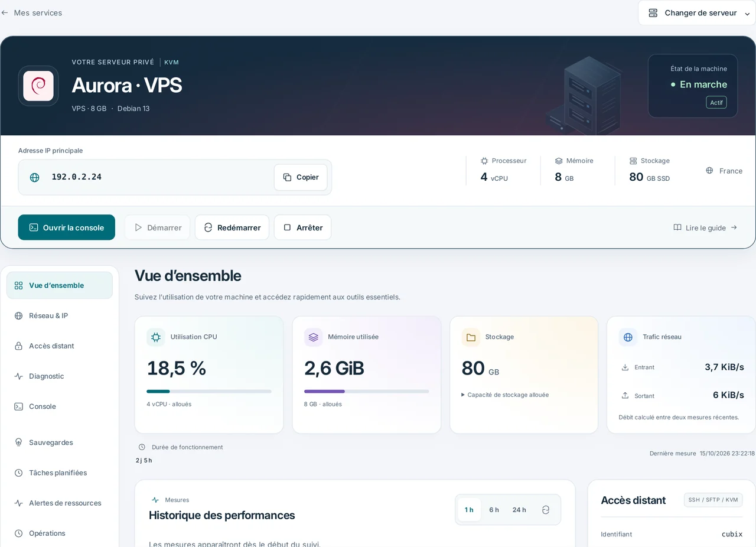Click the Stockage disk icon in specs row

(633, 161)
